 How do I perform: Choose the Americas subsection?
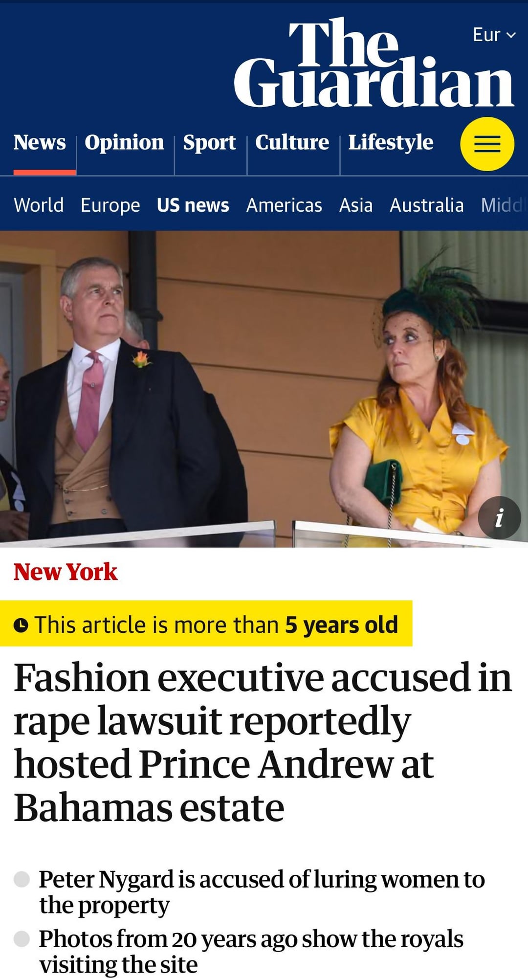[284, 205]
